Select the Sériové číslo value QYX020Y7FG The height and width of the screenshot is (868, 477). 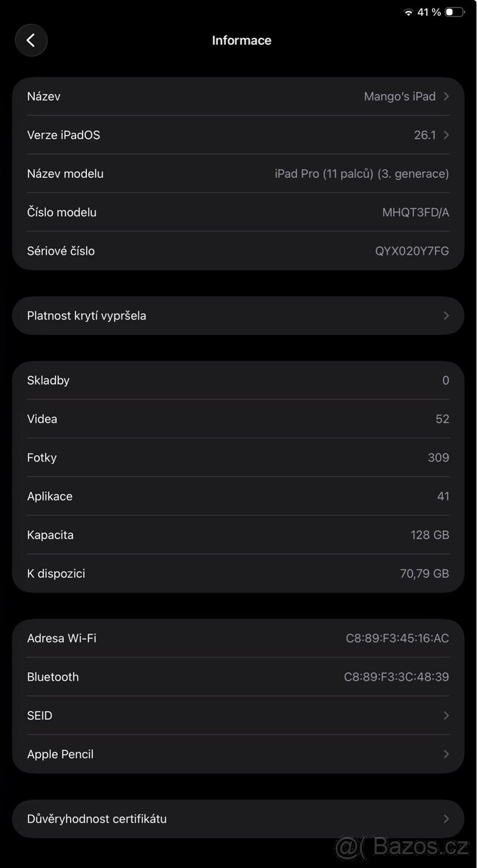coord(412,251)
